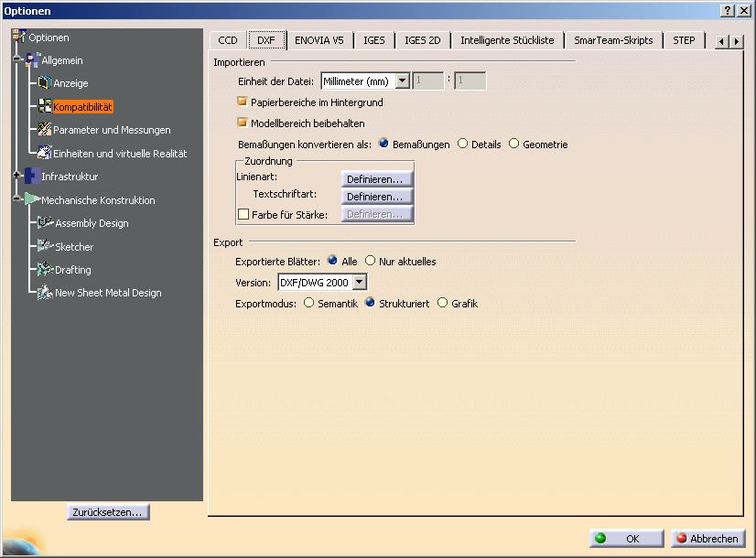Switch to the IGES tab

[x=374, y=40]
